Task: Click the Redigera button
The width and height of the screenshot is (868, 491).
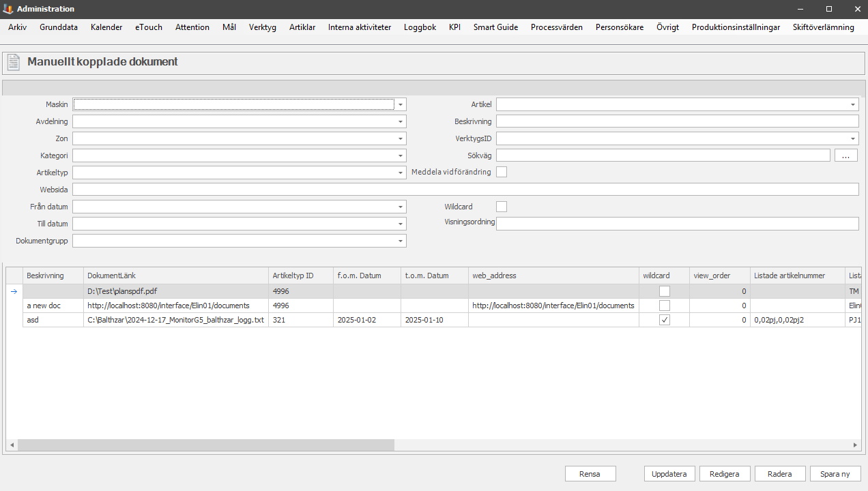Action: [725, 474]
